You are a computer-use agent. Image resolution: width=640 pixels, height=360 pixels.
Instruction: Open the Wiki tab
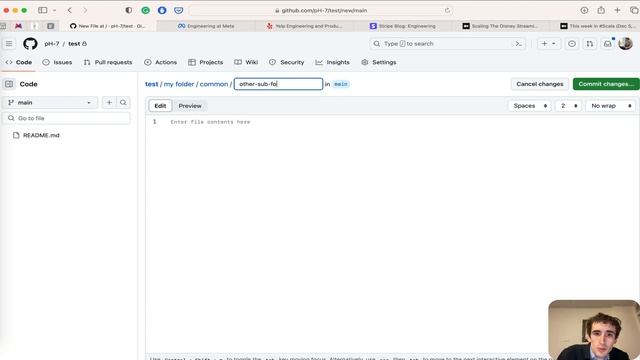(x=246, y=62)
